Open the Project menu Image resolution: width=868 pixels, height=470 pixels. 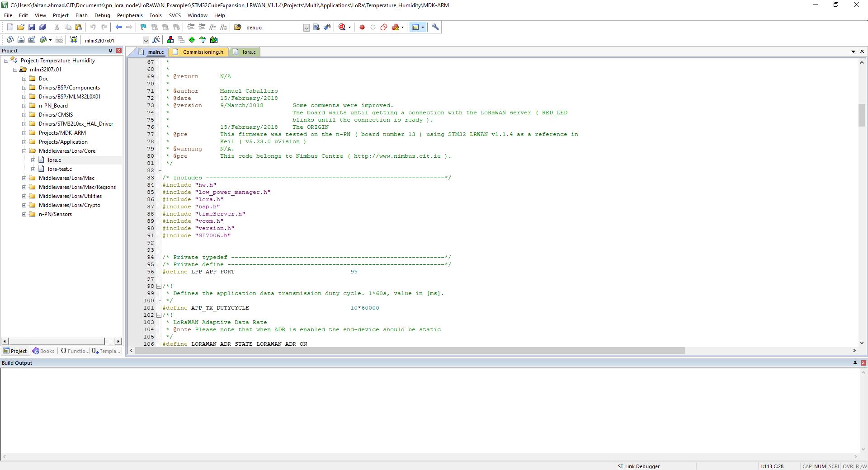pyautogui.click(x=61, y=15)
